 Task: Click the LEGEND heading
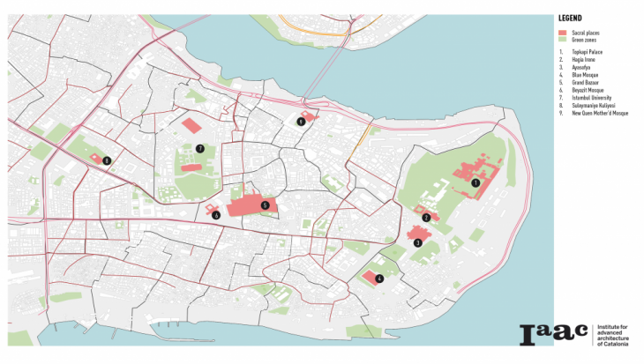(x=569, y=18)
